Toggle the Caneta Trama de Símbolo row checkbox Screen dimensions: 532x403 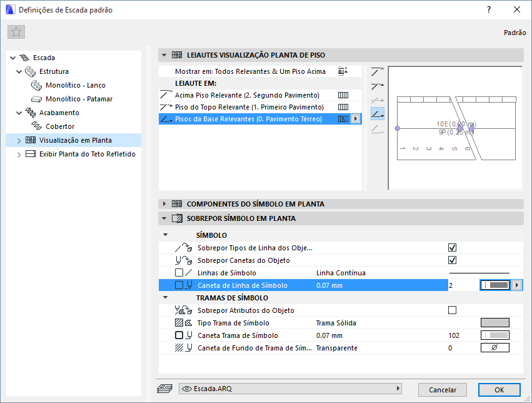point(179,335)
